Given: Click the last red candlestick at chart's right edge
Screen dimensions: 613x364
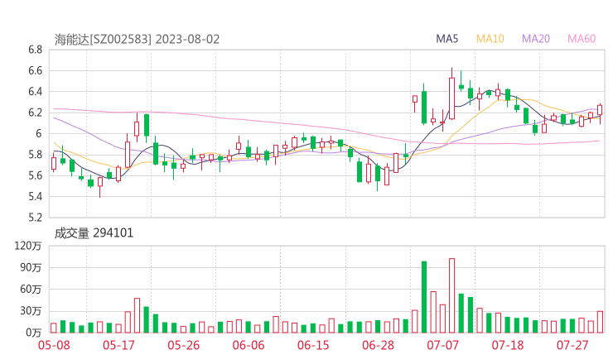Looking at the screenshot, I should [x=600, y=113].
